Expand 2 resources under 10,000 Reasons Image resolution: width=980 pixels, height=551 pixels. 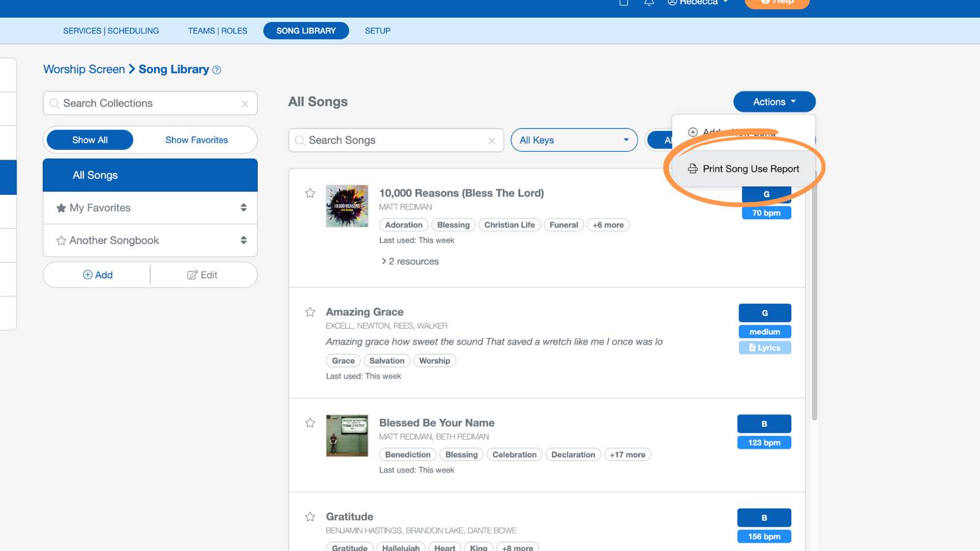pos(410,261)
